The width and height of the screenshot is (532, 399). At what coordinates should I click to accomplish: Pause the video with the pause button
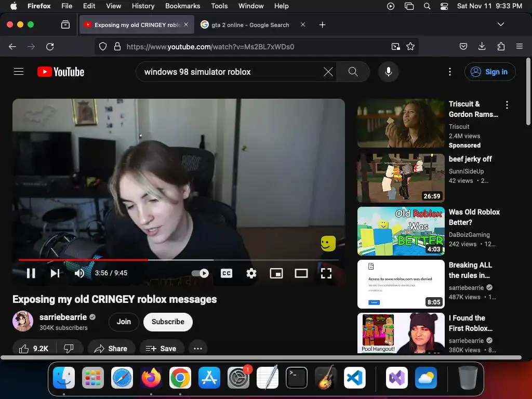pos(31,273)
